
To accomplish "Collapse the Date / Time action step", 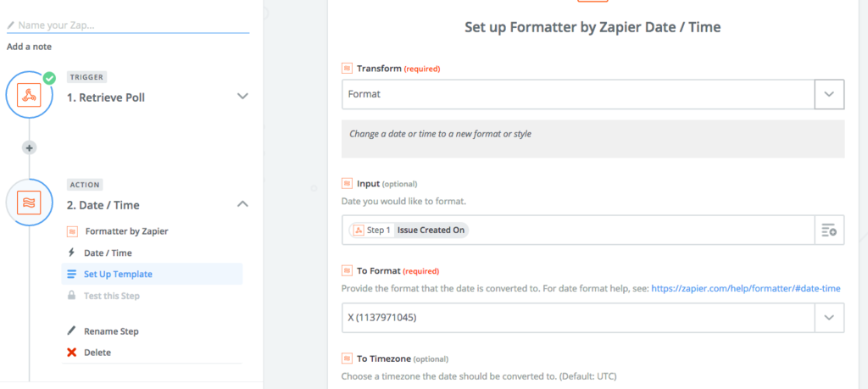I will coord(242,204).
